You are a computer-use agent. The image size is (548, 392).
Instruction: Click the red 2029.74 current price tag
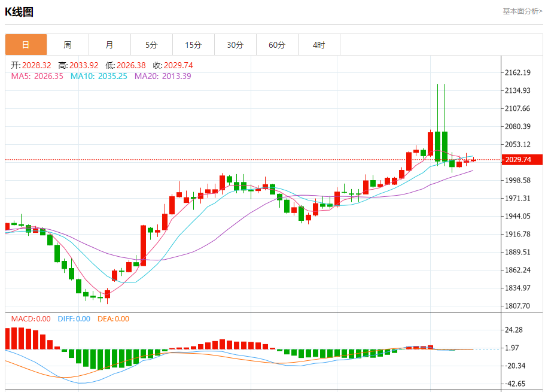pyautogui.click(x=522, y=159)
